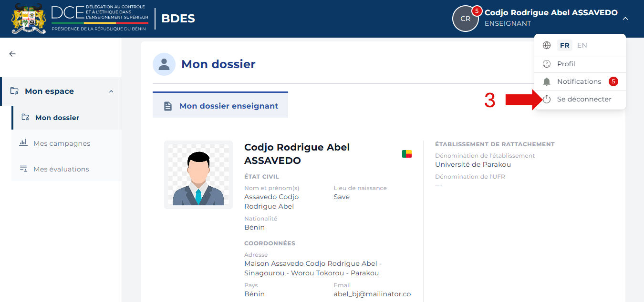Switch language to FR
This screenshot has height=302, width=644.
click(565, 45)
